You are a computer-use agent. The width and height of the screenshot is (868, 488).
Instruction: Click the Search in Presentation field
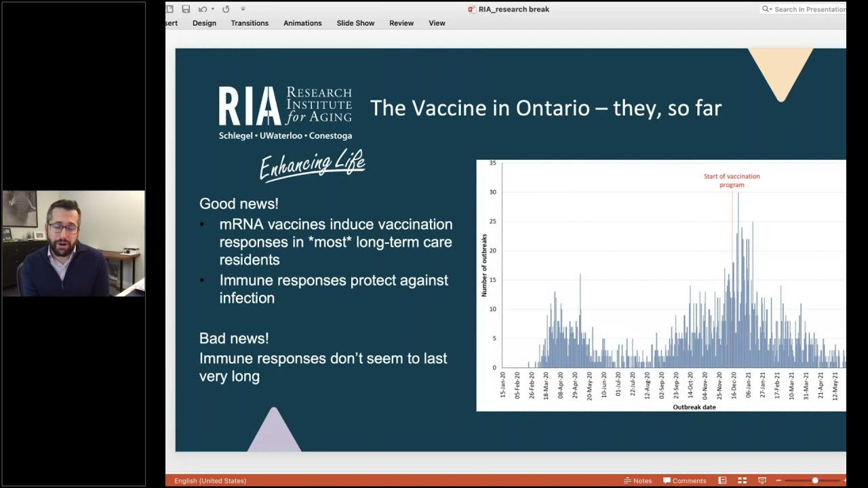coord(810,9)
